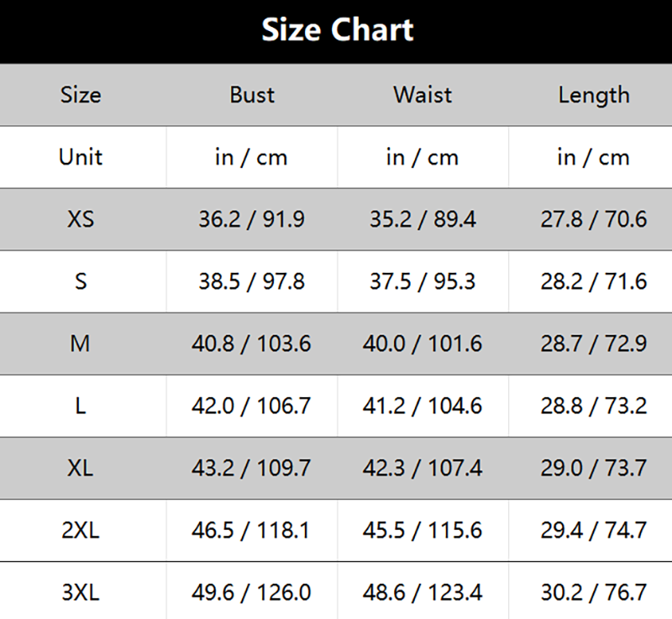Click the Size Chart title banner

(337, 30)
